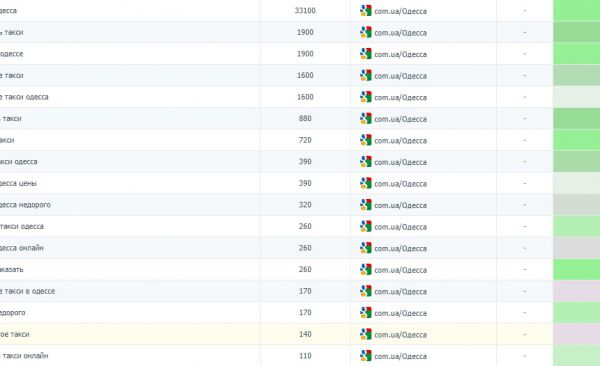
Task: Select the 720 volume cell
Action: [305, 140]
